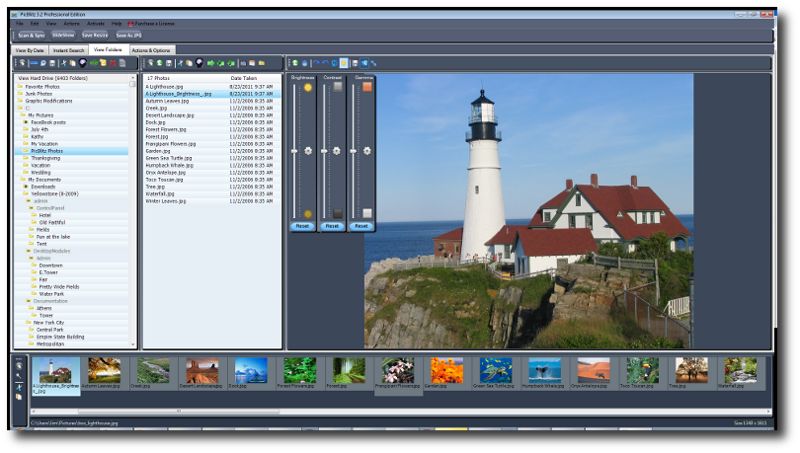This screenshot has height=453, width=800.
Task: Click the highlighted yellow icon in image toolbar
Action: point(342,63)
